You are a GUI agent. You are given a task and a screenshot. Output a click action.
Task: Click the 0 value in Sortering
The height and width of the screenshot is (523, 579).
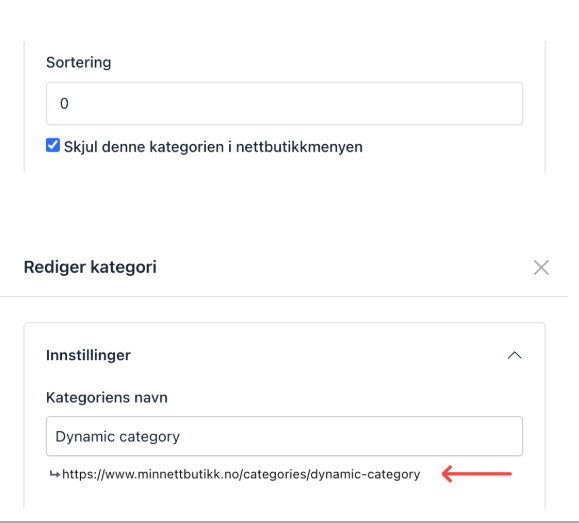pyautogui.click(x=64, y=103)
